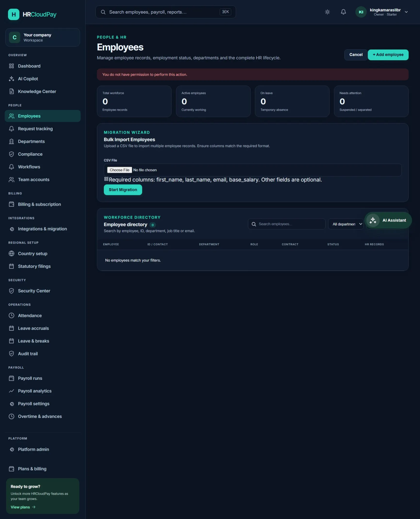Click the Cancel button
The image size is (420, 519).
tap(356, 55)
